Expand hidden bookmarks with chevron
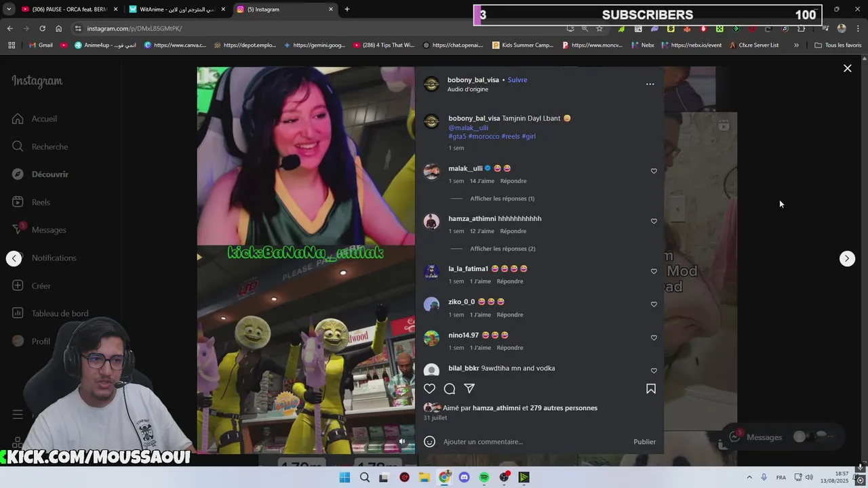This screenshot has width=868, height=488. (x=796, y=45)
